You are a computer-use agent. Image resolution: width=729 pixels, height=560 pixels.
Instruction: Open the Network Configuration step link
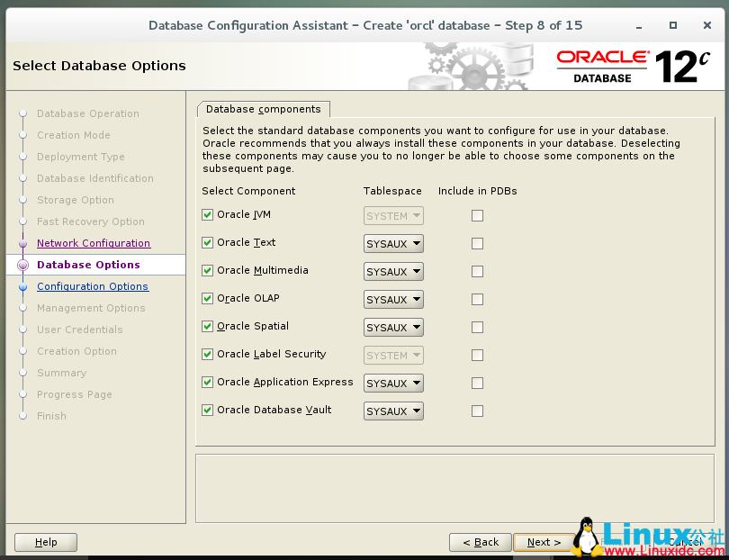tap(94, 243)
